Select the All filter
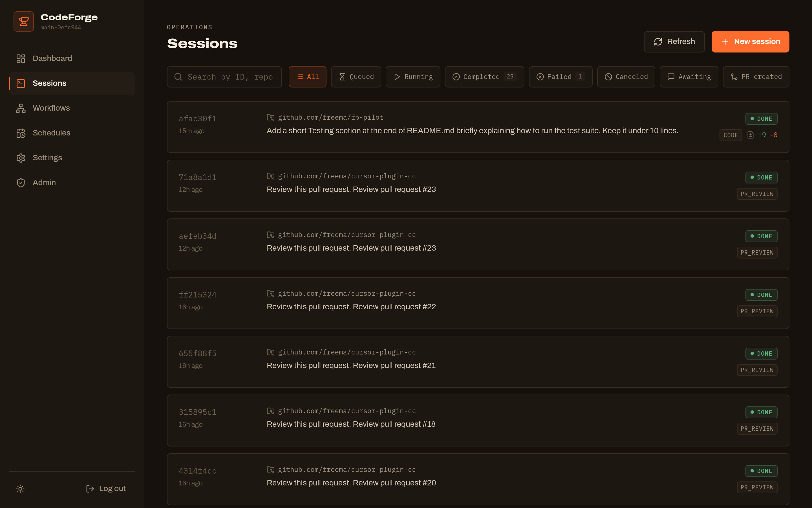This screenshot has width=812, height=508. point(307,77)
